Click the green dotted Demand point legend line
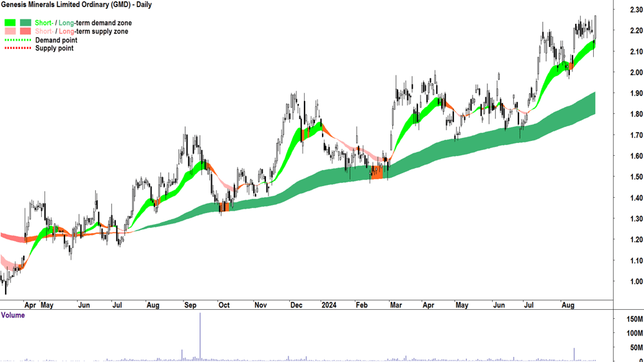Viewport: 644px width, 362px height. point(17,41)
